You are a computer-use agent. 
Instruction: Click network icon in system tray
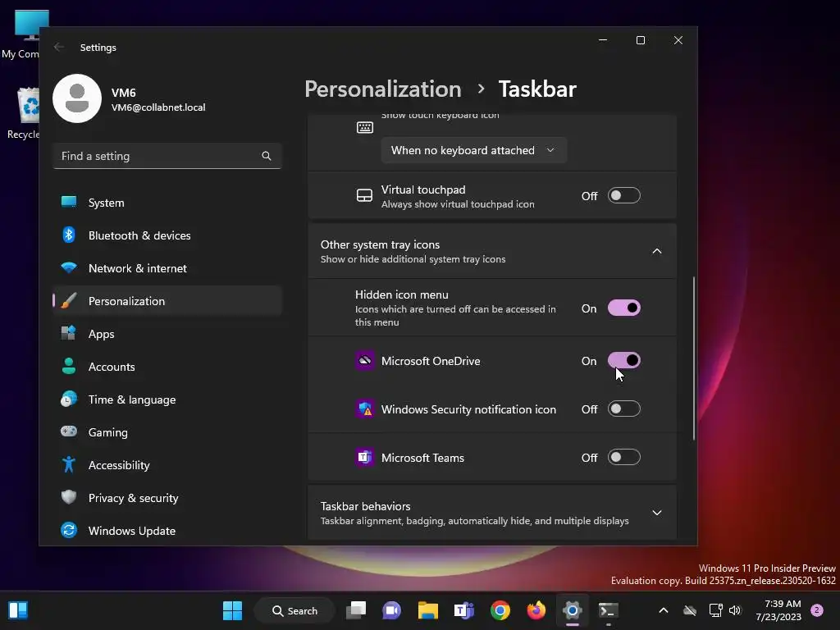pos(715,610)
